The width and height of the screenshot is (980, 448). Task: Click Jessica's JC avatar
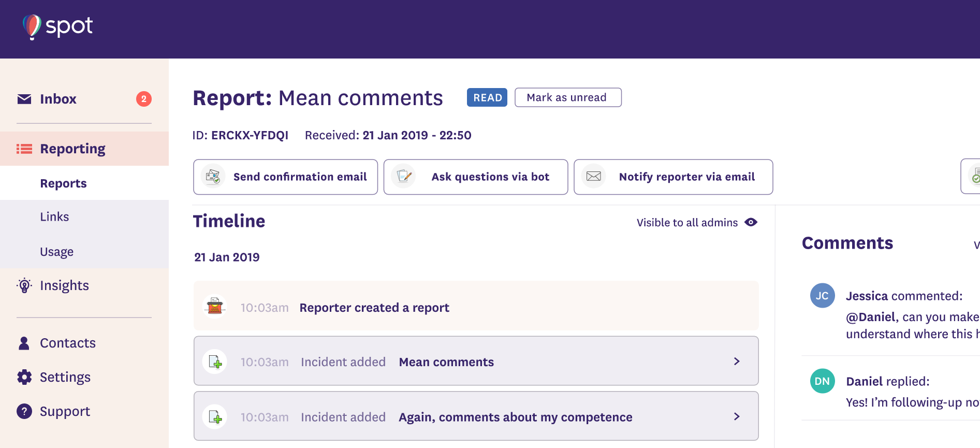[x=822, y=296]
